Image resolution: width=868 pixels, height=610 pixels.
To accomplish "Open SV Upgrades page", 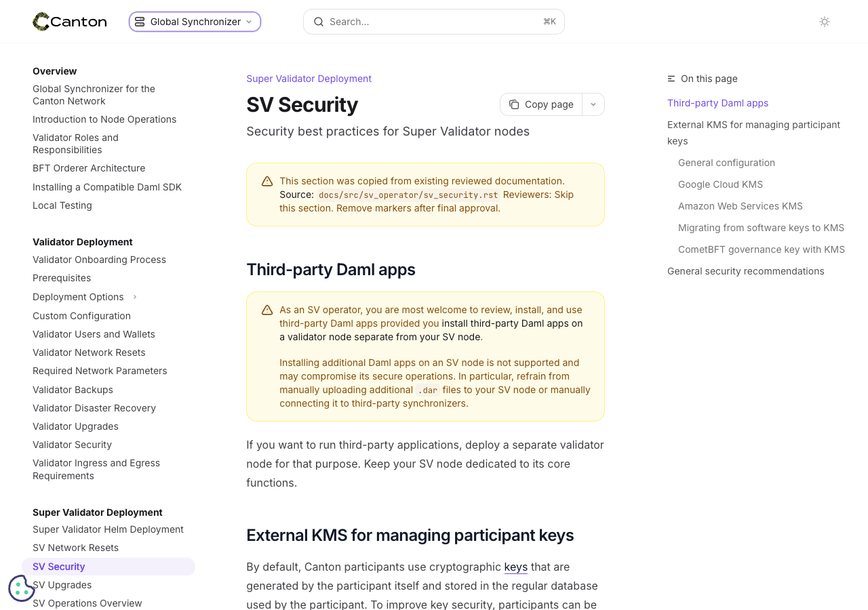I will tap(62, 585).
